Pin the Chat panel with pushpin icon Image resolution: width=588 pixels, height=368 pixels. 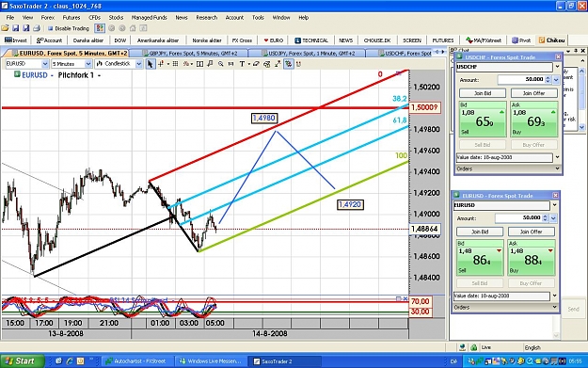(576, 51)
